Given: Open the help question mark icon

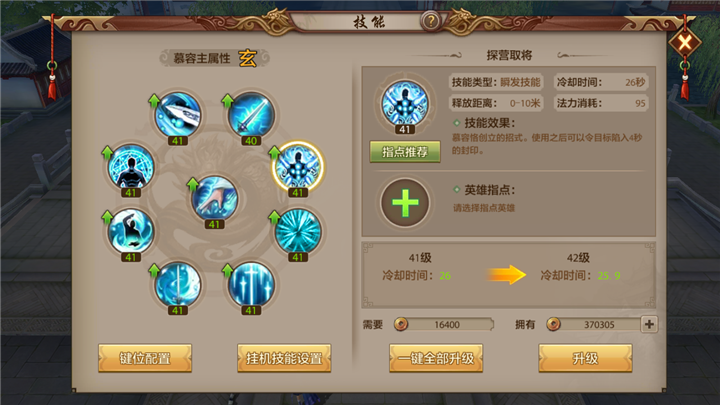Looking at the screenshot, I should pyautogui.click(x=431, y=21).
